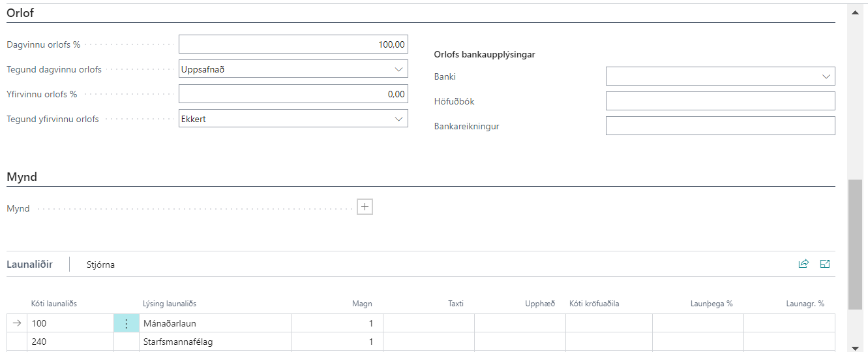Open Tegund yfirvinnu orlofs dropdown

click(293, 119)
